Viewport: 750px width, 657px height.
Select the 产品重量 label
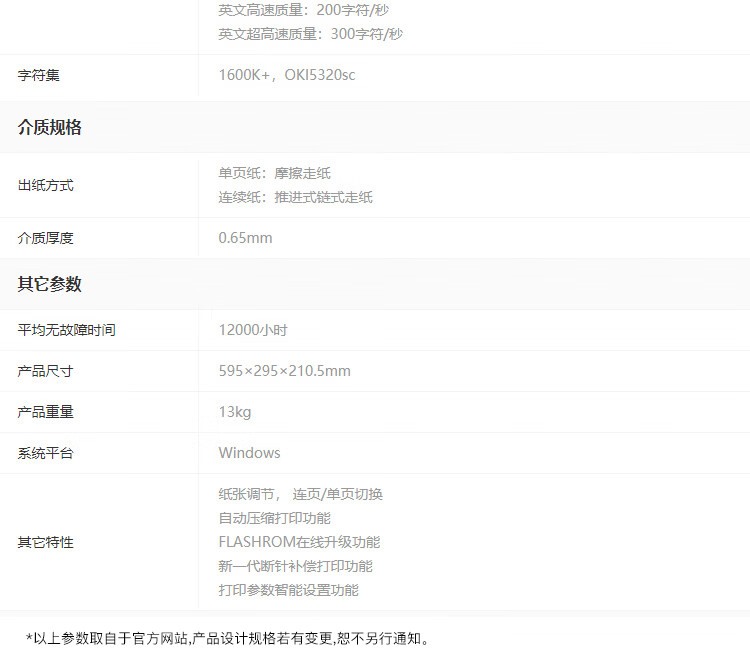[x=46, y=412]
